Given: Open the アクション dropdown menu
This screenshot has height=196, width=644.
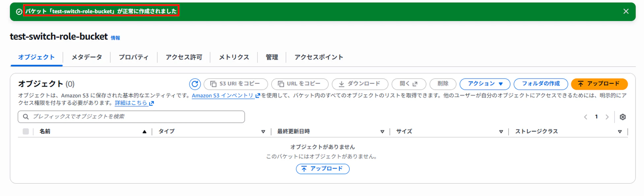Looking at the screenshot, I should point(485,84).
